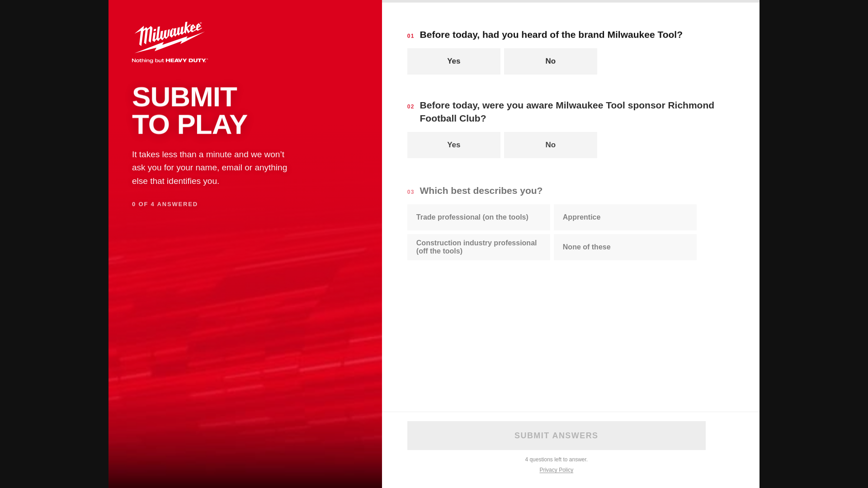The height and width of the screenshot is (488, 868).
Task: Click the question about Richmond Football Club sponsorship
Action: tap(567, 112)
